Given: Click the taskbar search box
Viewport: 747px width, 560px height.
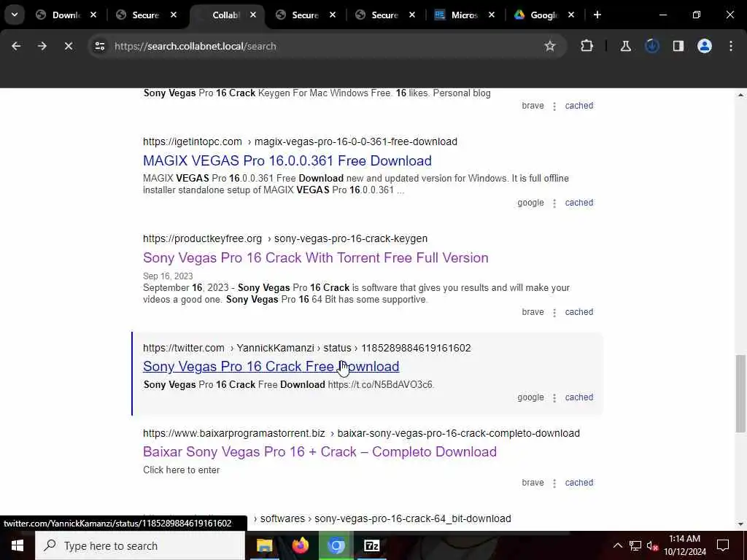Looking at the screenshot, I should [139, 545].
